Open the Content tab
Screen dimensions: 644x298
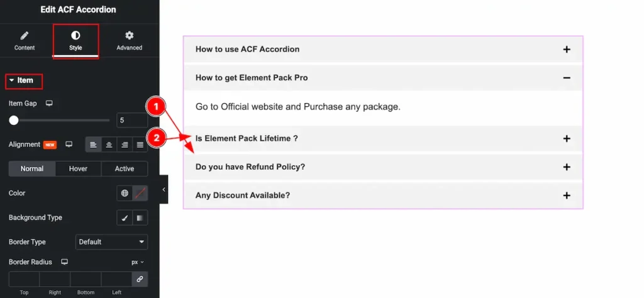pyautogui.click(x=25, y=40)
